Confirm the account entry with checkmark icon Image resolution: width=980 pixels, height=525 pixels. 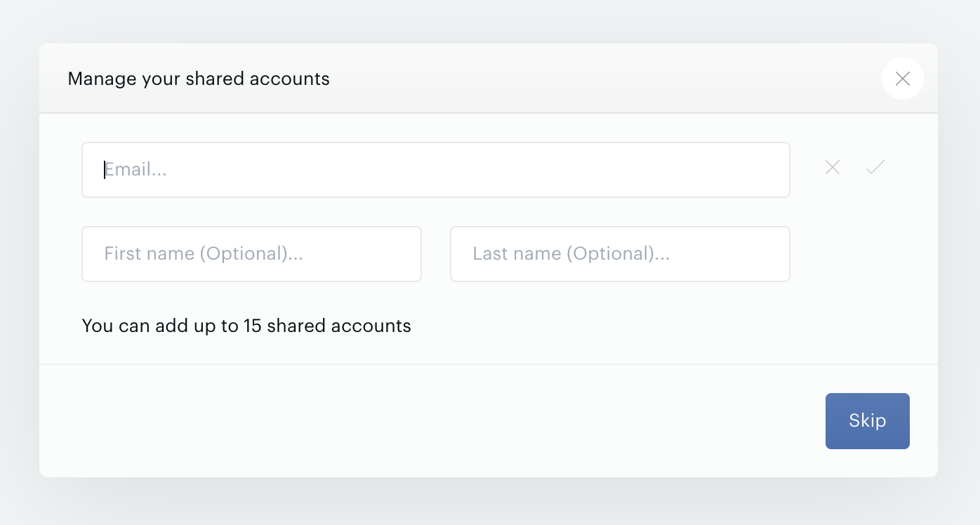point(875,167)
